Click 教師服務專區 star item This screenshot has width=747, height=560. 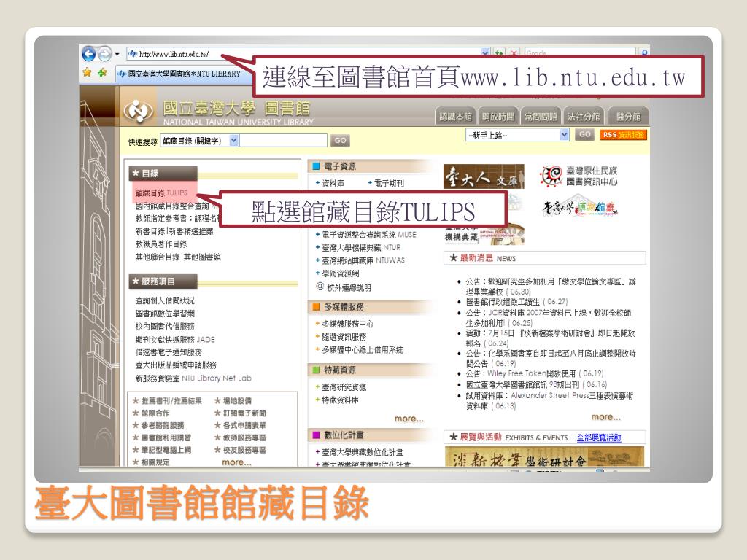tap(240, 437)
